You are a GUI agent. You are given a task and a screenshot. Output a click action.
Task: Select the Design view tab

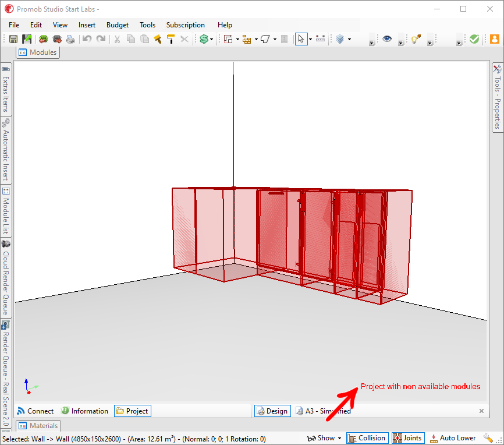(x=272, y=411)
